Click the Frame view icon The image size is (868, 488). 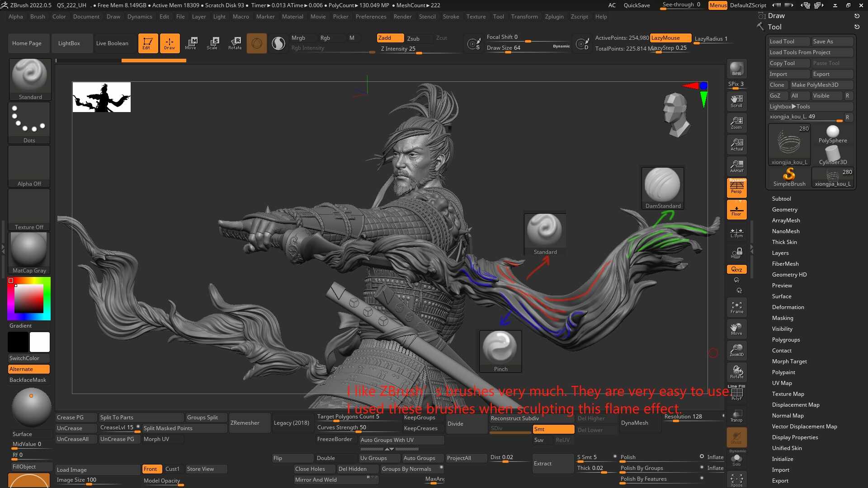(x=736, y=308)
